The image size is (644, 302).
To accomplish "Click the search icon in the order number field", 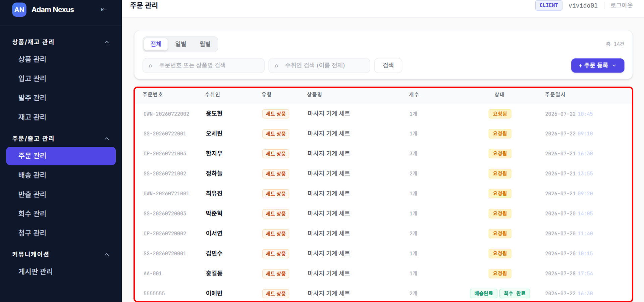I will pos(151,66).
